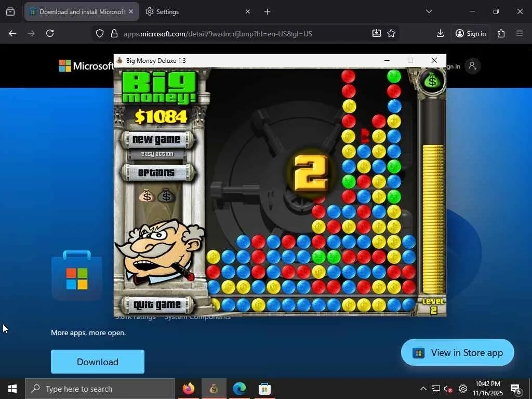
Task: Click the settings gear tray icon
Action: pos(462,389)
